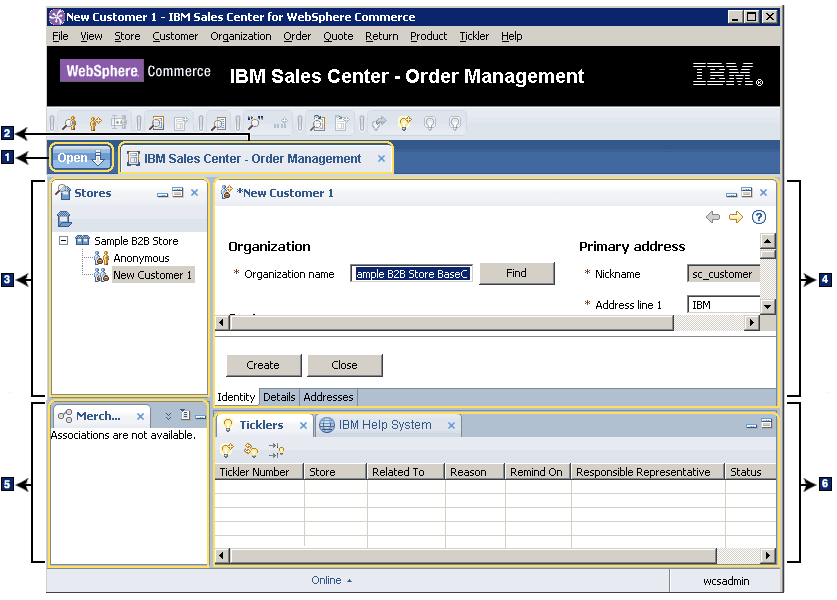Click the Remind On column header
The height and width of the screenshot is (600, 837).
tap(537, 472)
